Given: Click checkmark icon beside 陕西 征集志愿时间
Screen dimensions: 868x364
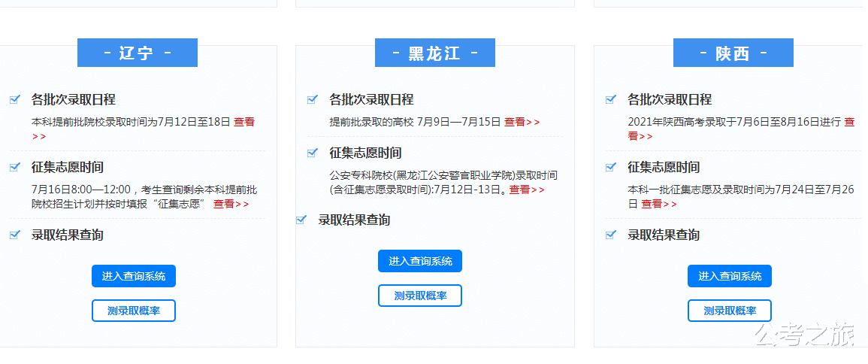Looking at the screenshot, I should tap(611, 167).
